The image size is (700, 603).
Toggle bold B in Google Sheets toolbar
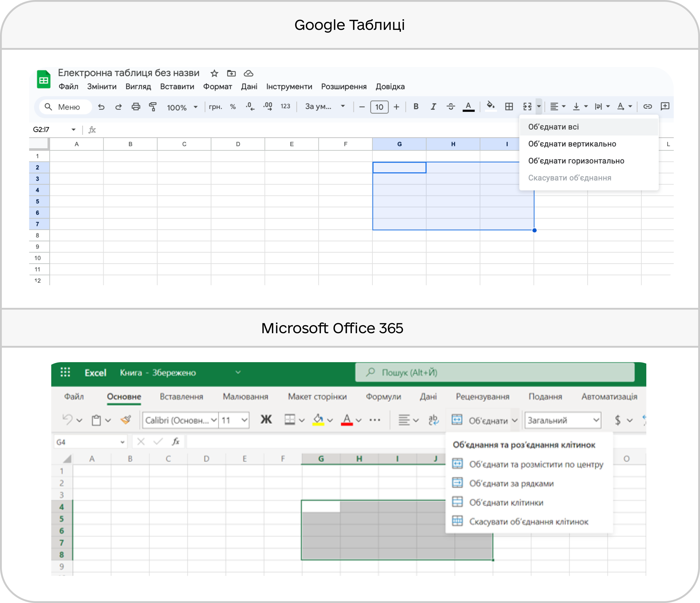coord(416,107)
